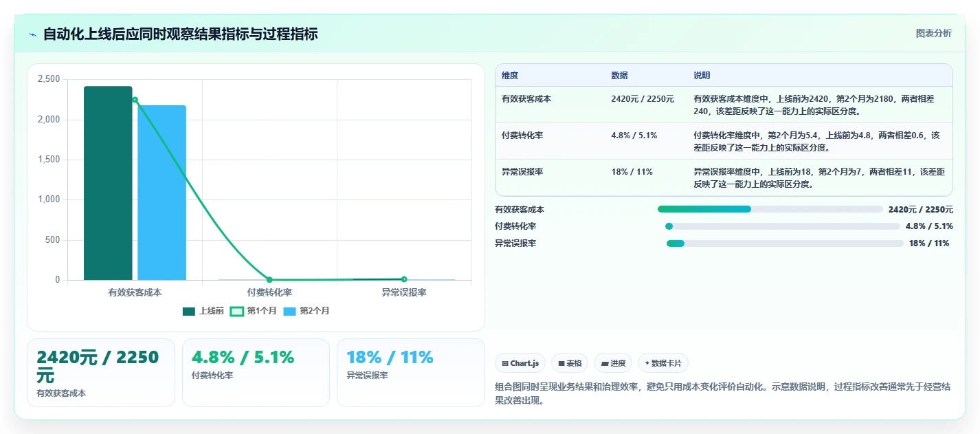Toggle the 第1个月 legend item
This screenshot has height=434, width=980.
click(253, 311)
